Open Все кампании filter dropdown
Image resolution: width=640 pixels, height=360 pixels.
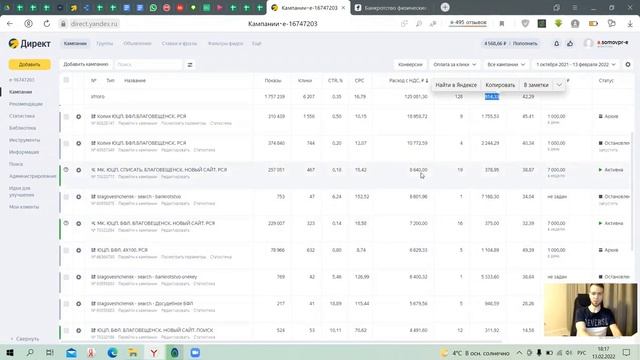coord(506,64)
